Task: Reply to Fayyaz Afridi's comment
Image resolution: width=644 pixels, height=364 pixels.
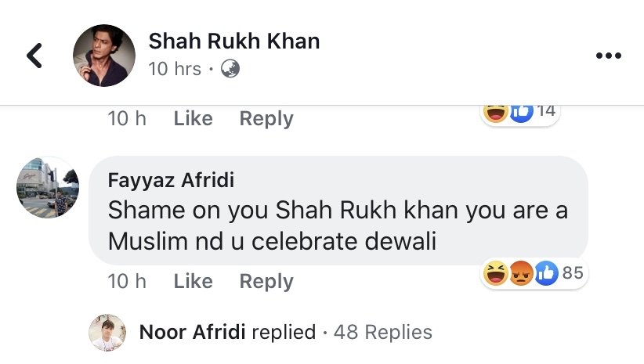Action: (x=266, y=281)
